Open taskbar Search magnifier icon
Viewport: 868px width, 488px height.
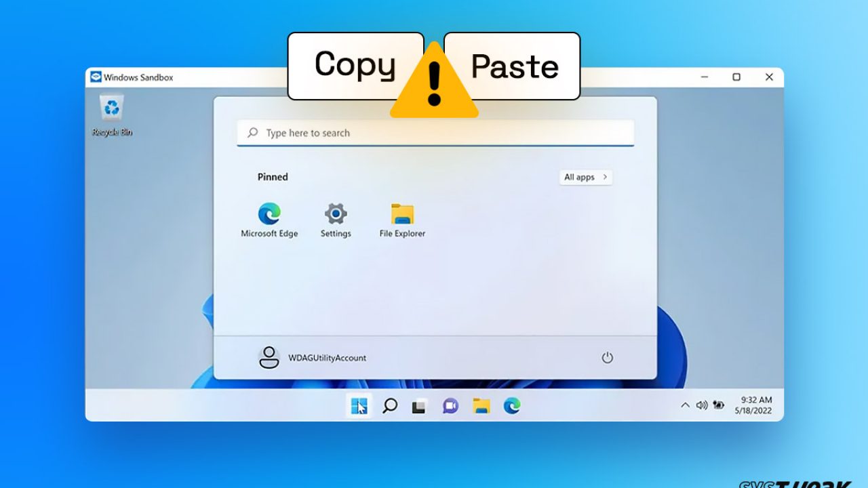390,406
